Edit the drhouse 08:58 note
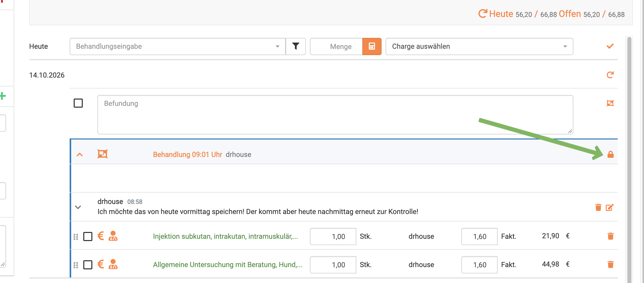 [x=610, y=207]
